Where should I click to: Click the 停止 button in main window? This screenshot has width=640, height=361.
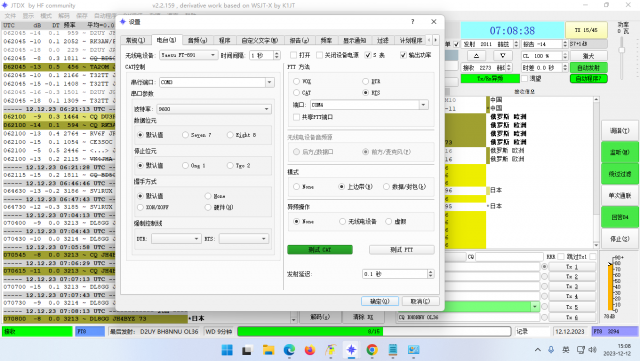[x=620, y=238]
